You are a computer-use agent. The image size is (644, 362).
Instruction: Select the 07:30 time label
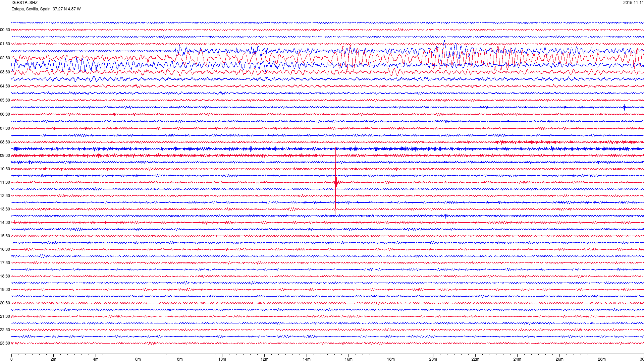5,128
